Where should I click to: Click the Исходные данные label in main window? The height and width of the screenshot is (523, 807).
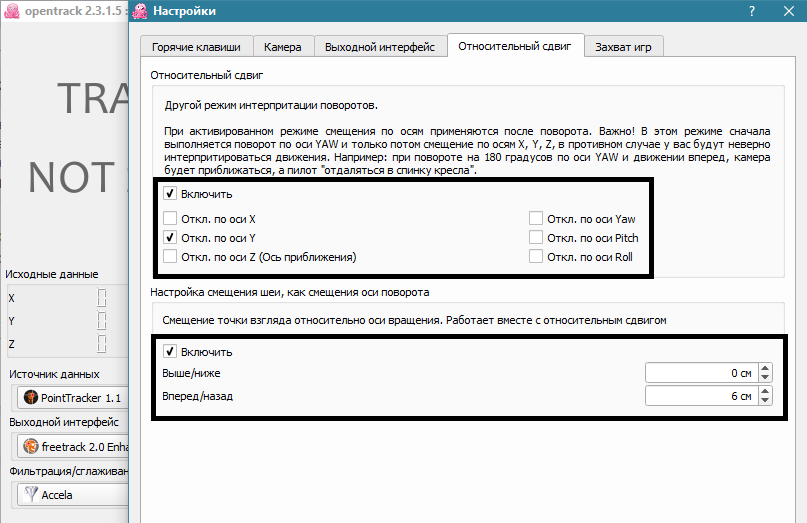pyautogui.click(x=51, y=274)
